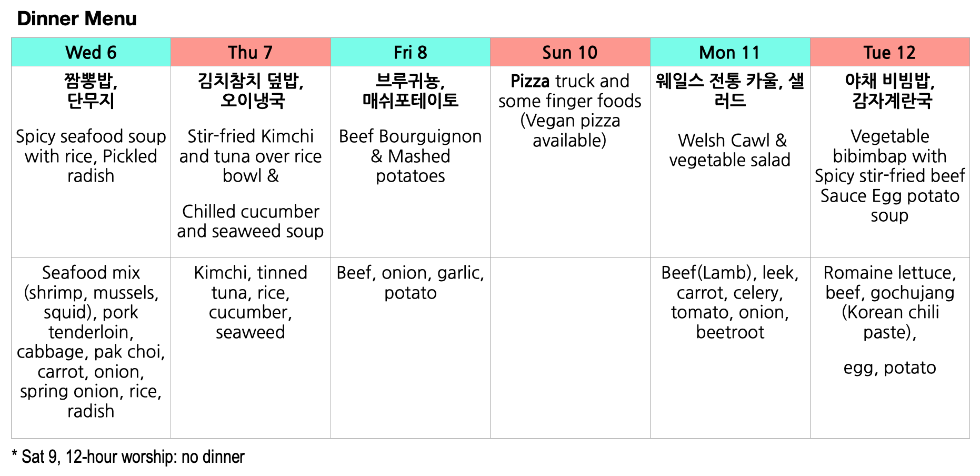Screen dimensions: 980x476
Task: Click the Spicy seafood soup description cell
Action: click(x=91, y=162)
